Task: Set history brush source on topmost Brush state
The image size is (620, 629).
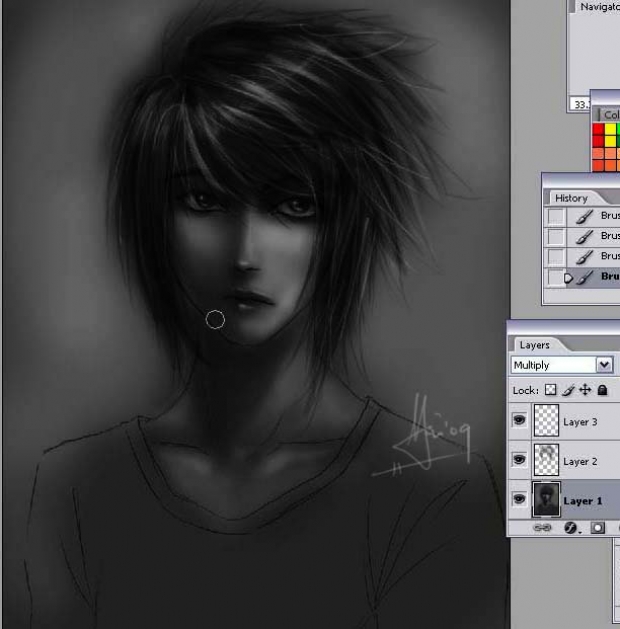Action: (x=555, y=217)
